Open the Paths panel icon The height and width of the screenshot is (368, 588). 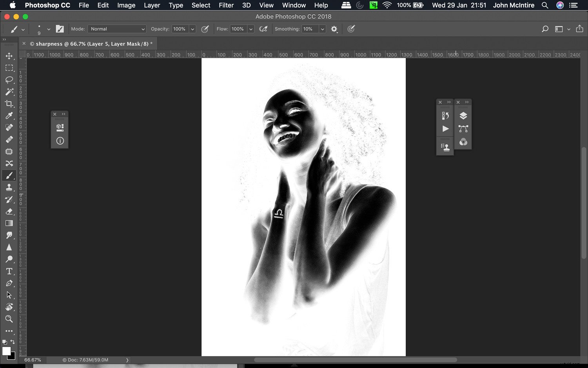click(463, 129)
